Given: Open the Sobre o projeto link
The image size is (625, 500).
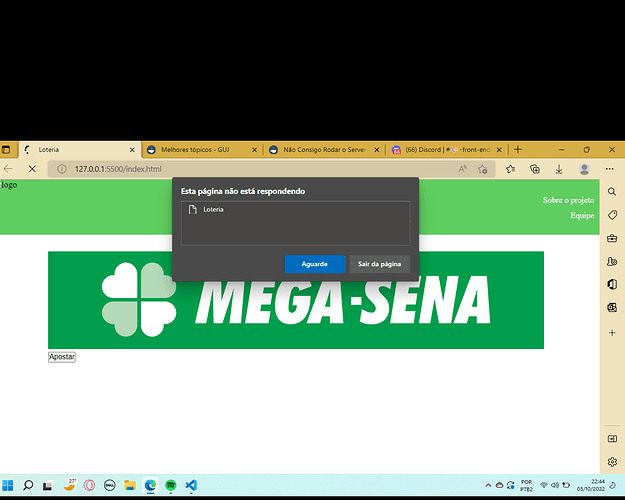Looking at the screenshot, I should click(x=568, y=200).
